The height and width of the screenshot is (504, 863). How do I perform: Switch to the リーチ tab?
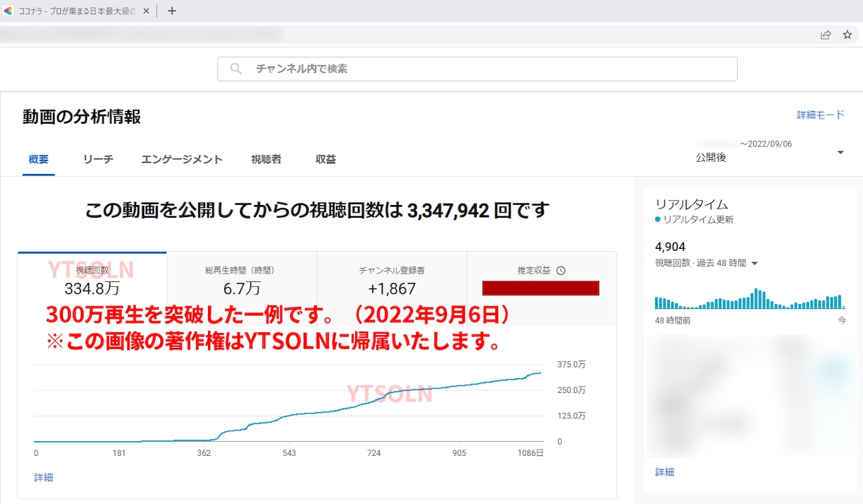[98, 159]
